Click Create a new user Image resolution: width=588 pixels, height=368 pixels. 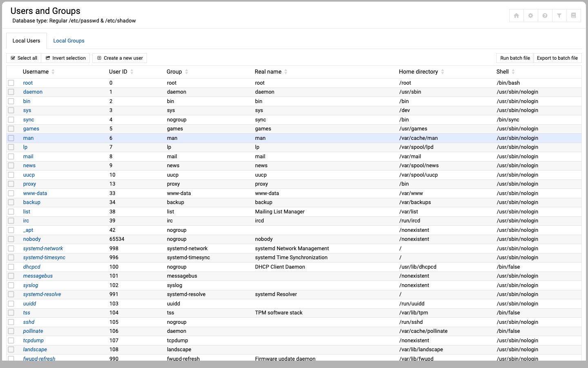coord(120,58)
